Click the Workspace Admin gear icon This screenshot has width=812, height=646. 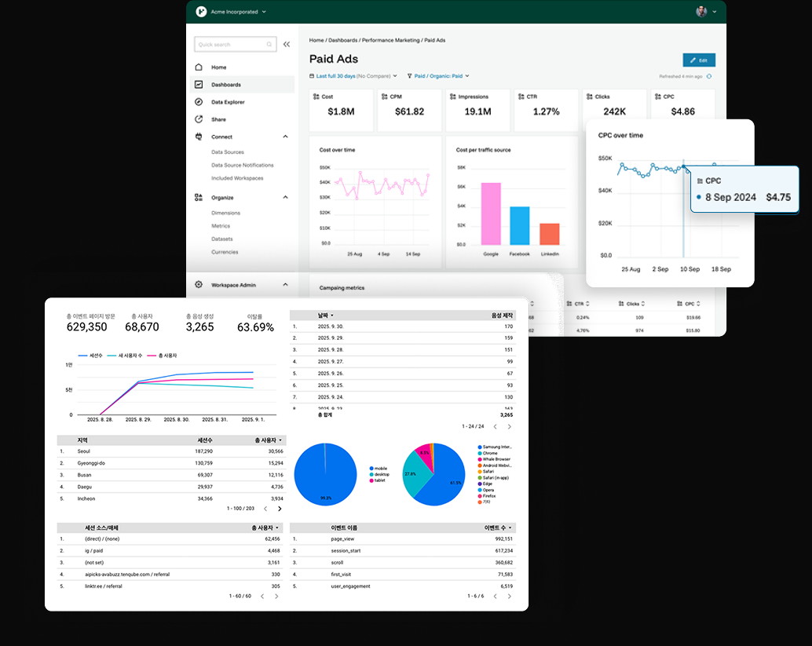199,285
